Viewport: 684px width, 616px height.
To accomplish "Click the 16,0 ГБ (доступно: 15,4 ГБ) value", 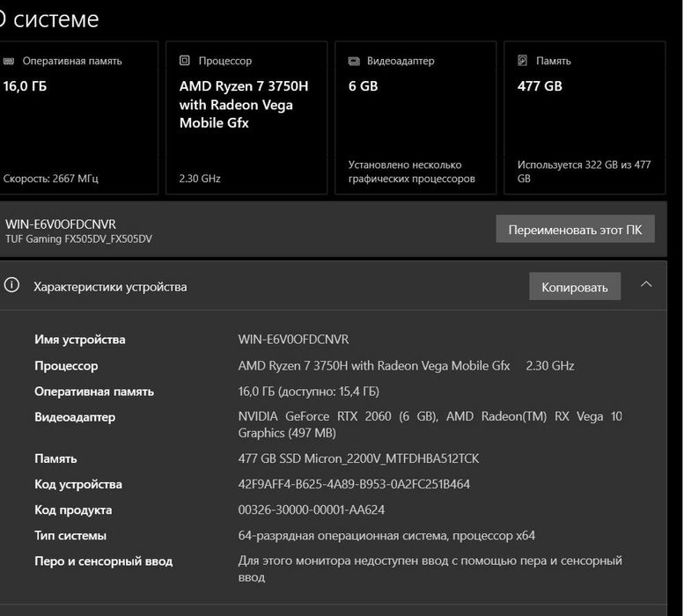I will 309,391.
